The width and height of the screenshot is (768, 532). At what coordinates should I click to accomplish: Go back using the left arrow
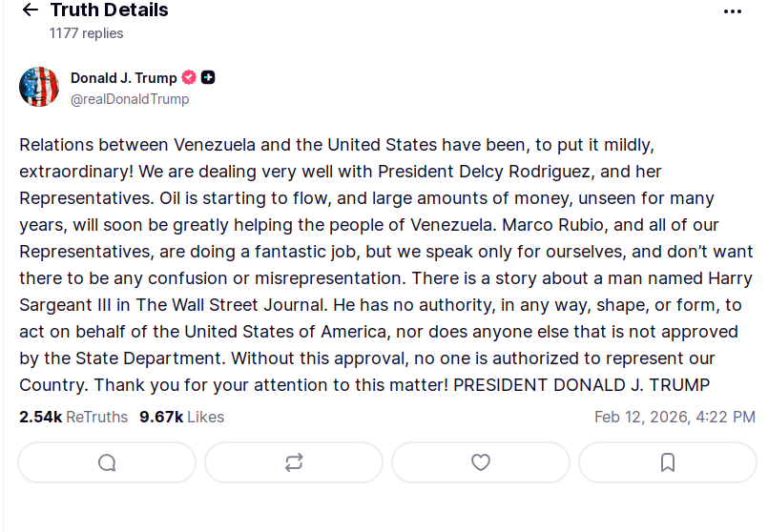point(30,10)
